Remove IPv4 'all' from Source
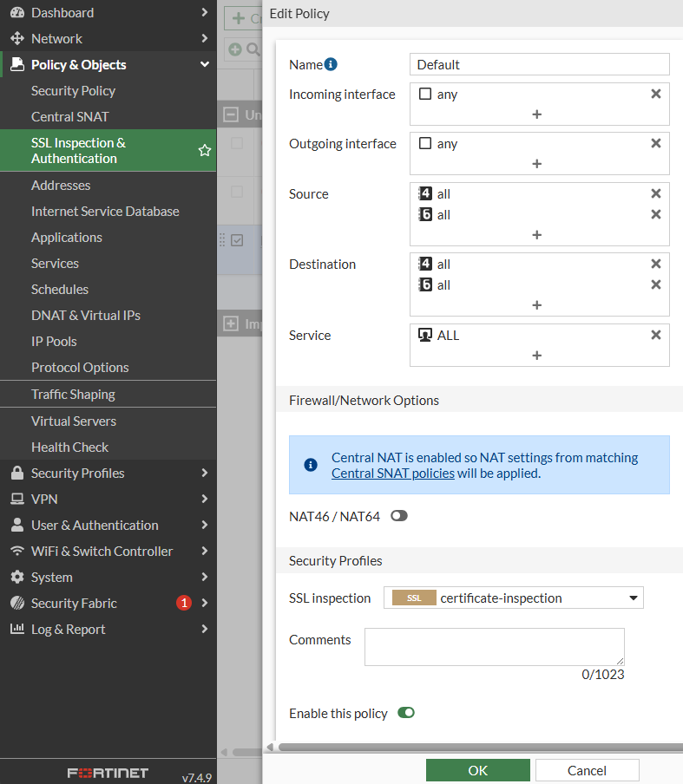Viewport: 683px width, 784px height. 656,193
